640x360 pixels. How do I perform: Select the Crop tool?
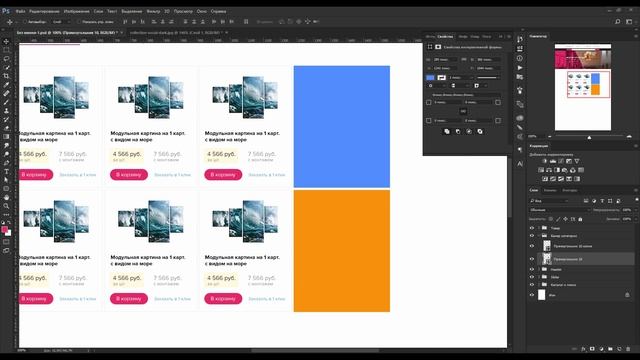(x=6, y=76)
